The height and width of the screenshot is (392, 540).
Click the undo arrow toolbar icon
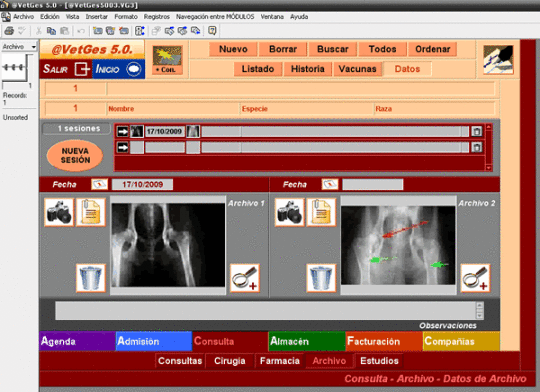pyautogui.click(x=81, y=31)
